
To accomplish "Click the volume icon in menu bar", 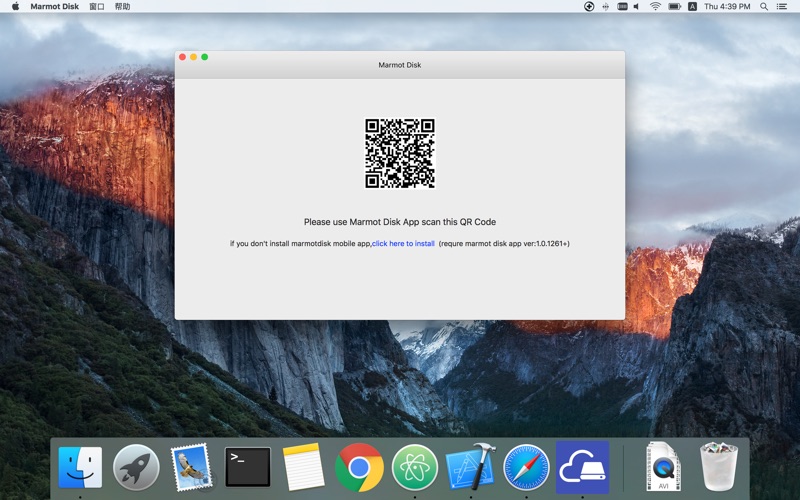I will point(636,6).
